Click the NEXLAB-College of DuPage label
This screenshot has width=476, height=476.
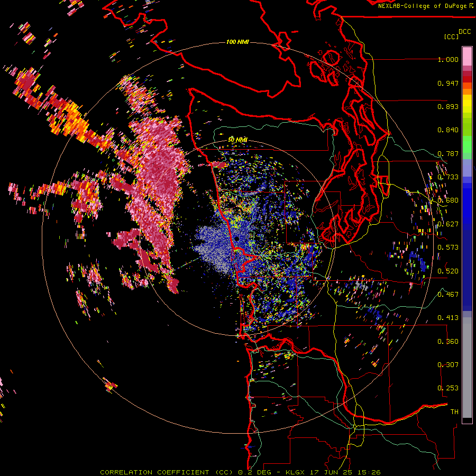(x=425, y=6)
